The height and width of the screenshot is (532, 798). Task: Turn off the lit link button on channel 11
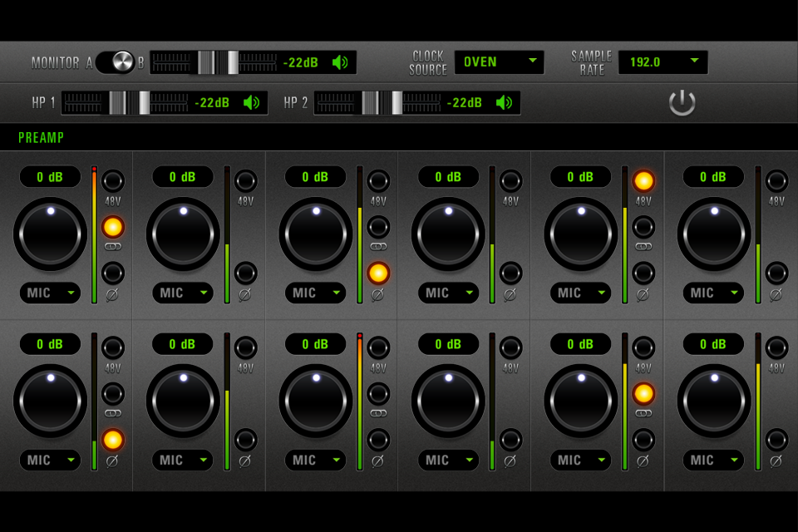(x=643, y=393)
